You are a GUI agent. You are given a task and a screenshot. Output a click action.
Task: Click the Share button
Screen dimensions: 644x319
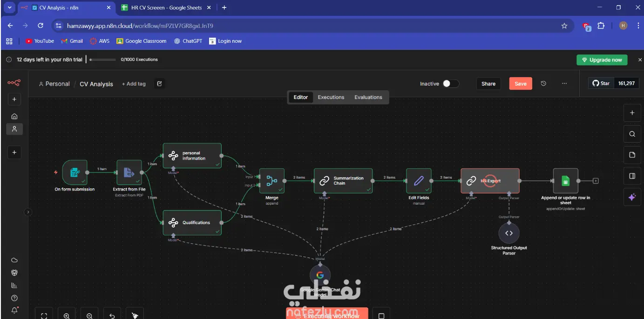tap(488, 84)
